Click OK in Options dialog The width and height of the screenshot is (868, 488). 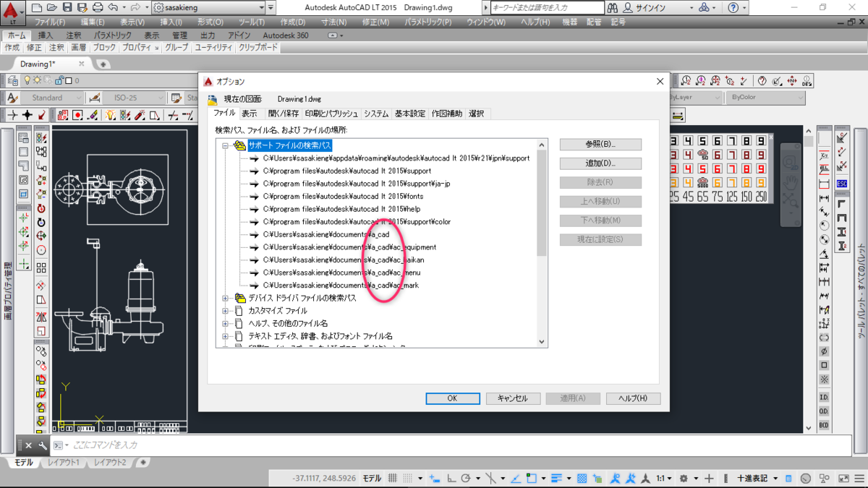[453, 398]
